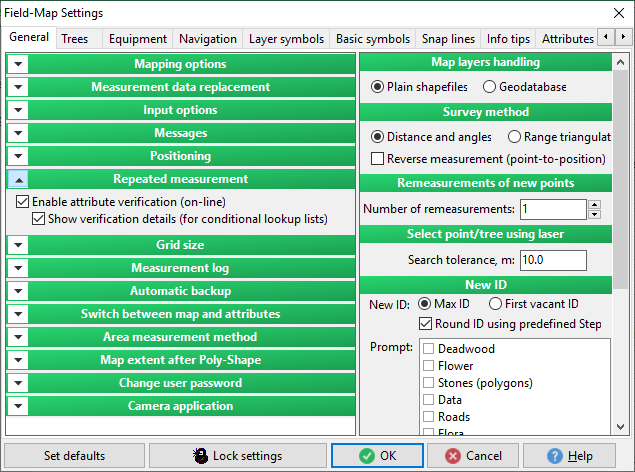
Task: Select the Geodatabase radio option
Action: click(x=489, y=87)
